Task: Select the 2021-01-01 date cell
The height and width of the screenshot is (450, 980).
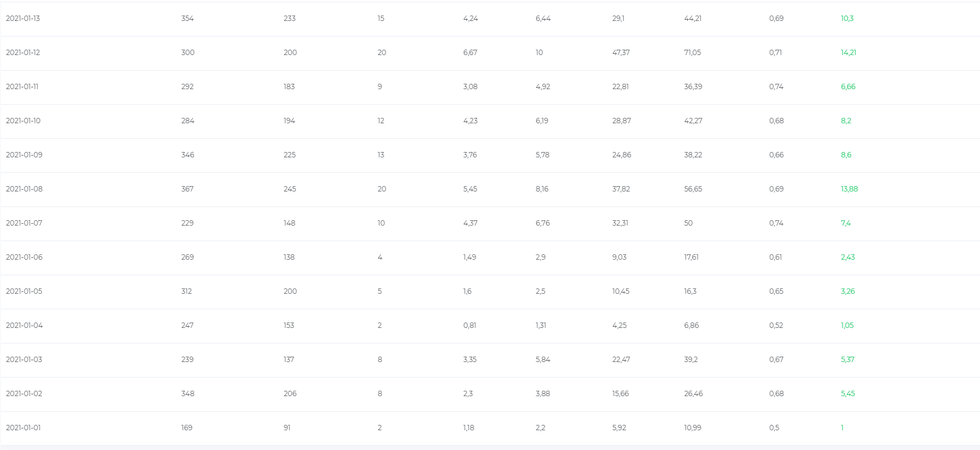Action: coord(23,428)
